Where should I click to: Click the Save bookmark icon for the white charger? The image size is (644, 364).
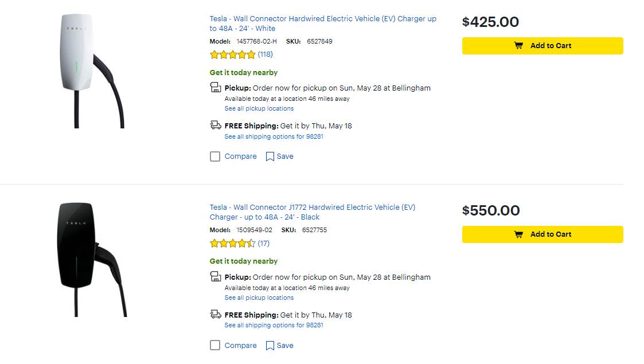pos(270,156)
